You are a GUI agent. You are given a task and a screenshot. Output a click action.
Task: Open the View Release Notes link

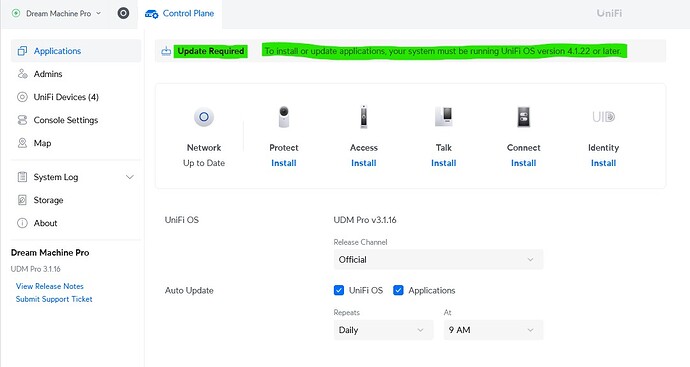pos(50,286)
